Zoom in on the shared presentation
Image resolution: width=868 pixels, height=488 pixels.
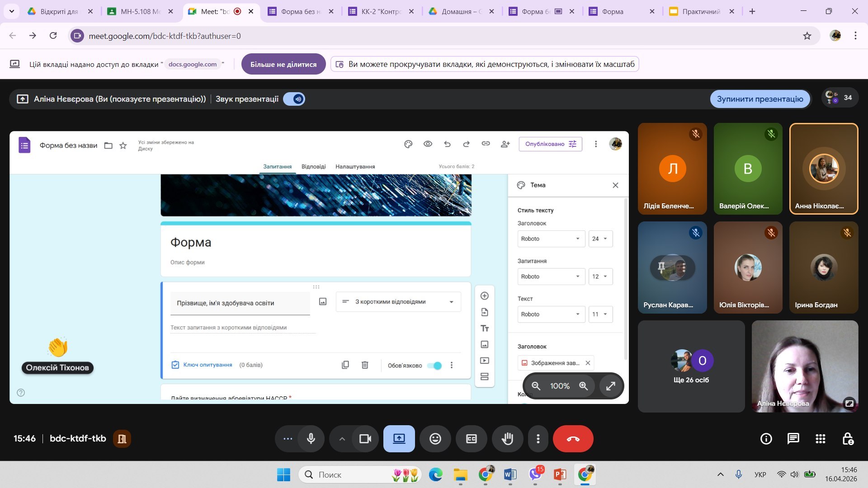point(584,386)
